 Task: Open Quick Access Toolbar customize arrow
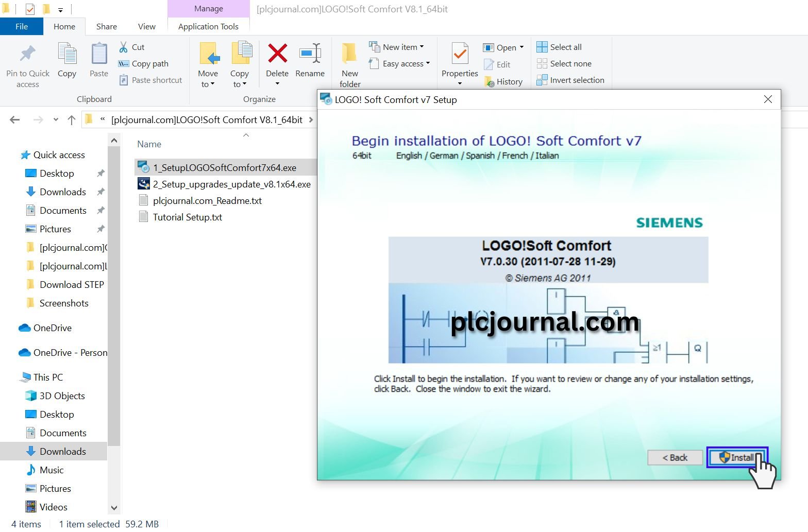point(60,10)
